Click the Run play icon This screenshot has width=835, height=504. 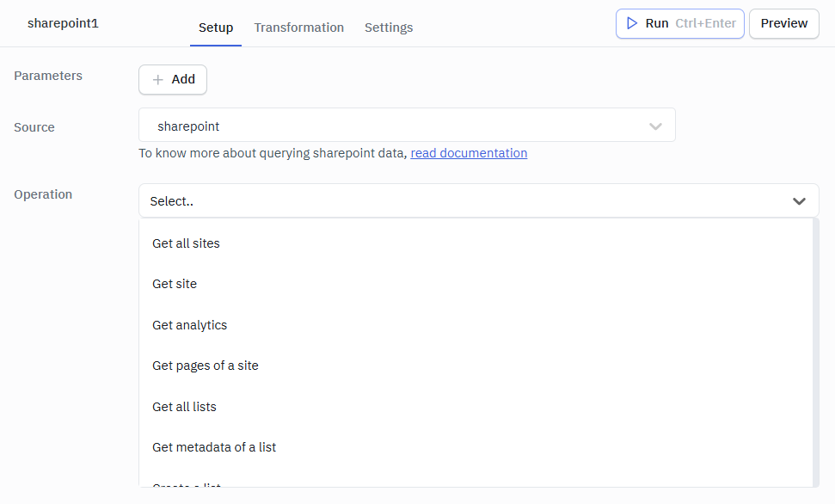click(631, 23)
